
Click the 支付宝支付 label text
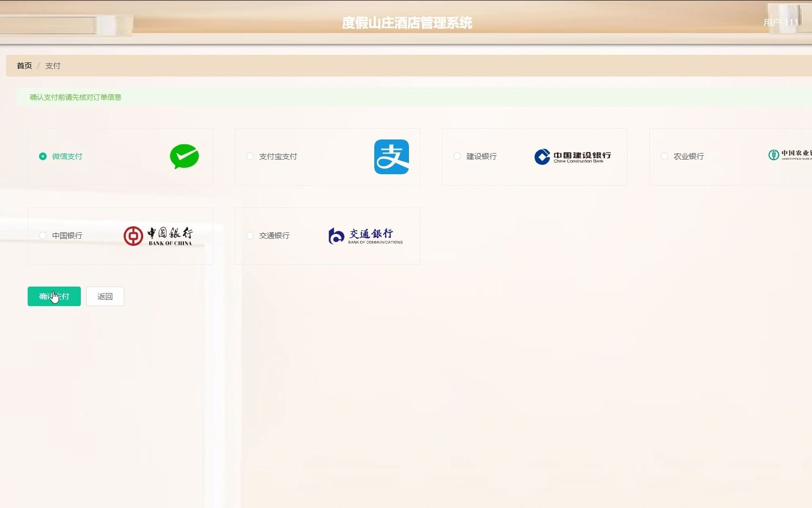tap(278, 156)
